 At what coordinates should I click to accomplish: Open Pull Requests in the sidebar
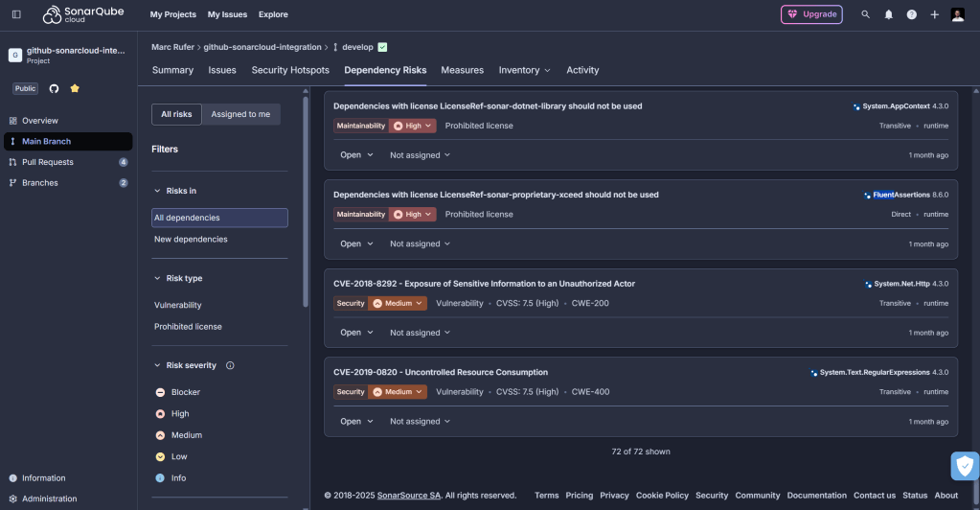(x=48, y=162)
